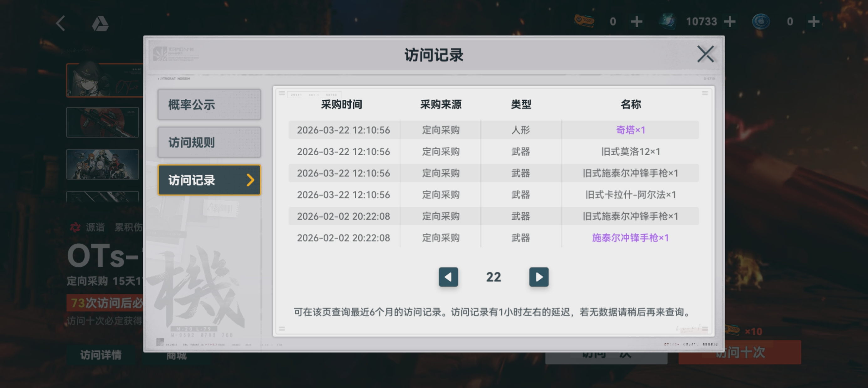868x388 pixels.
Task: Go back with the left arrow icon
Action: coord(61,23)
